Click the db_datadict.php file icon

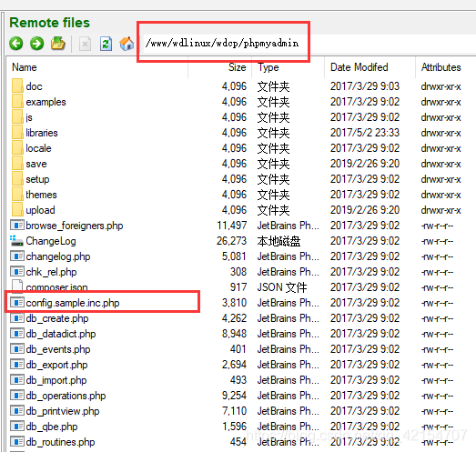(x=17, y=334)
